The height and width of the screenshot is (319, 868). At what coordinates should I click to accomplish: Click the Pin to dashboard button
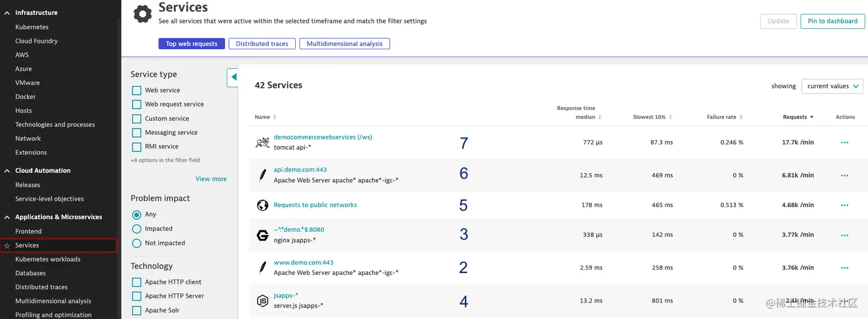point(832,21)
